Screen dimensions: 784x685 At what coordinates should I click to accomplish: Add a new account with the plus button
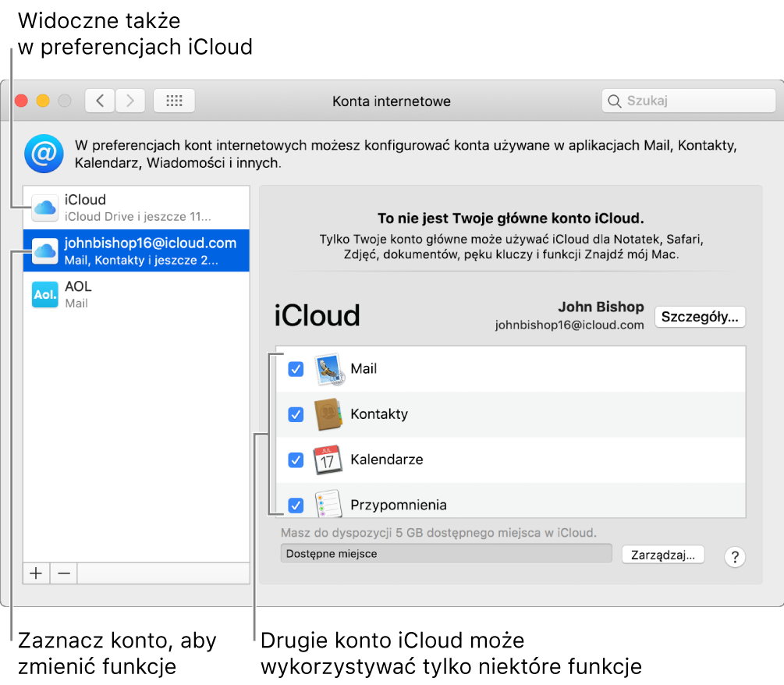(x=36, y=573)
